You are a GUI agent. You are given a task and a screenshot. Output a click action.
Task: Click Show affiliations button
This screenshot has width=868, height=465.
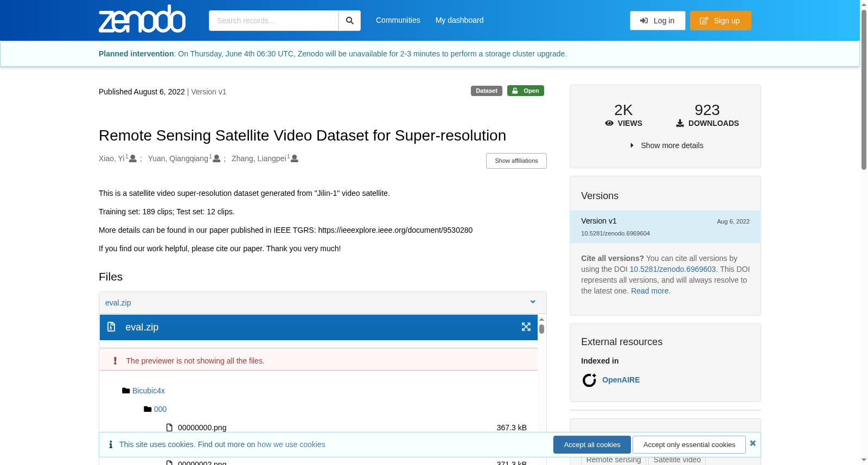coord(516,161)
